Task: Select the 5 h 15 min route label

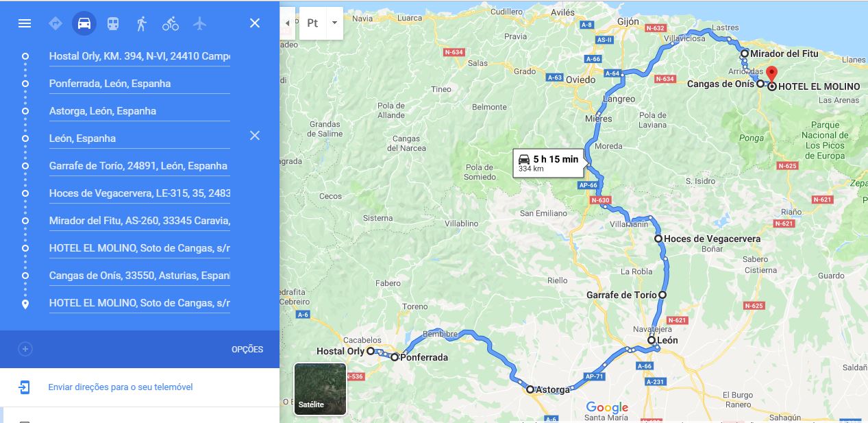Action: 549,163
